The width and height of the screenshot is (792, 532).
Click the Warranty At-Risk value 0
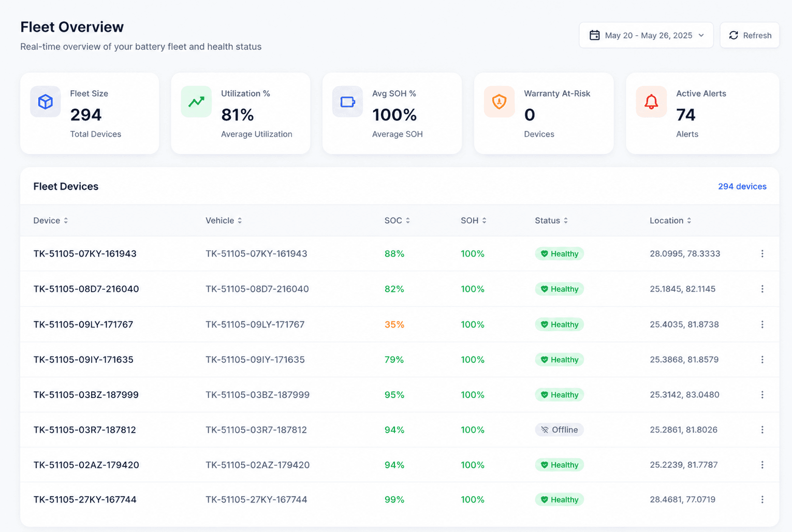(x=530, y=114)
